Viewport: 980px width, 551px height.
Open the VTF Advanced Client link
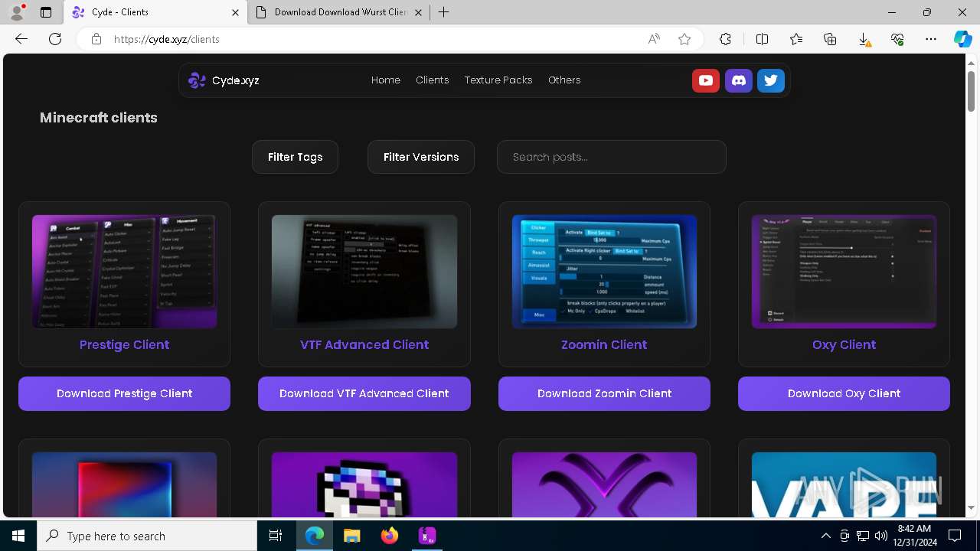(x=364, y=345)
